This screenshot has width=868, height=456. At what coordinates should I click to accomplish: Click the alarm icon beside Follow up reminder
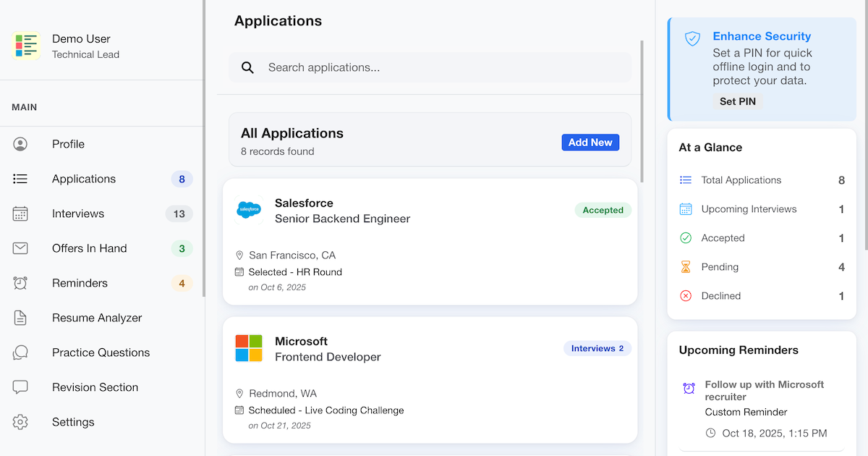(x=688, y=389)
